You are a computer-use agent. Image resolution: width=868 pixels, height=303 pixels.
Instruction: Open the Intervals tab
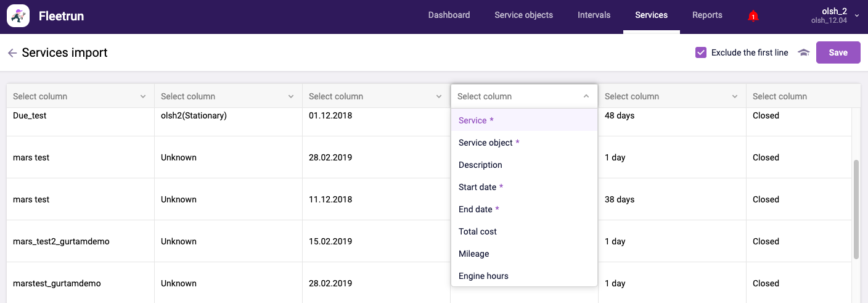(x=594, y=15)
